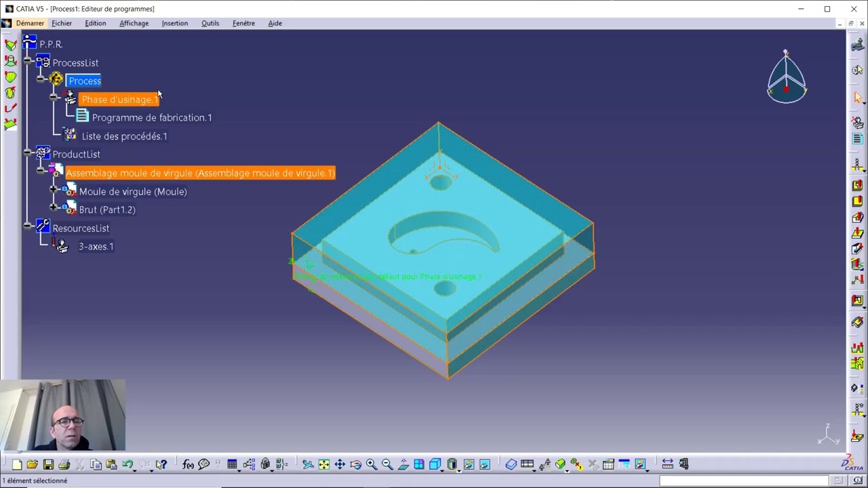Click the red curve icon in left toolbar
The width and height of the screenshot is (868, 488).
pyautogui.click(x=10, y=108)
